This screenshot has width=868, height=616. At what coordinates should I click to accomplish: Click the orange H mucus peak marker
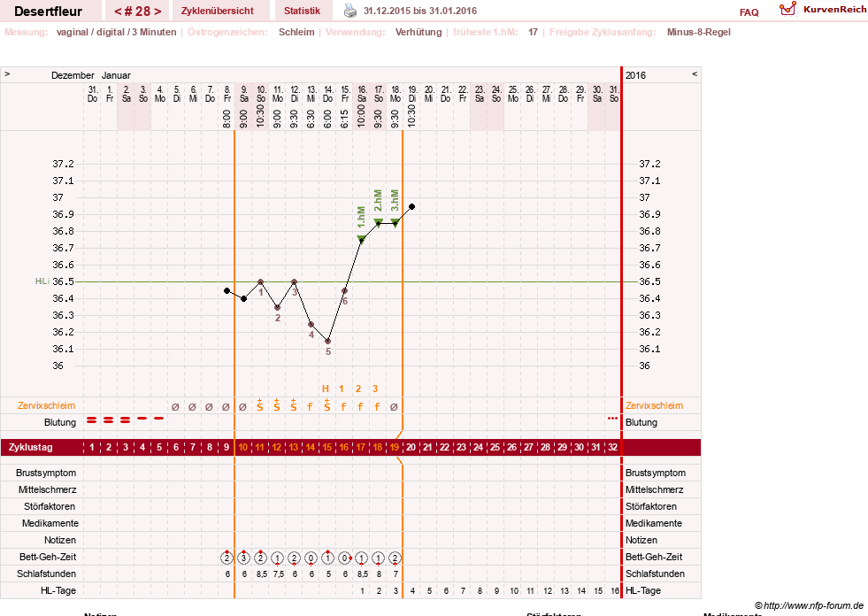click(x=326, y=389)
